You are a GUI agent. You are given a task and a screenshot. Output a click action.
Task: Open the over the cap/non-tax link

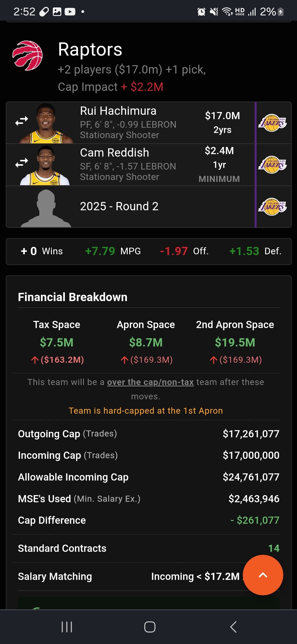pos(150,382)
